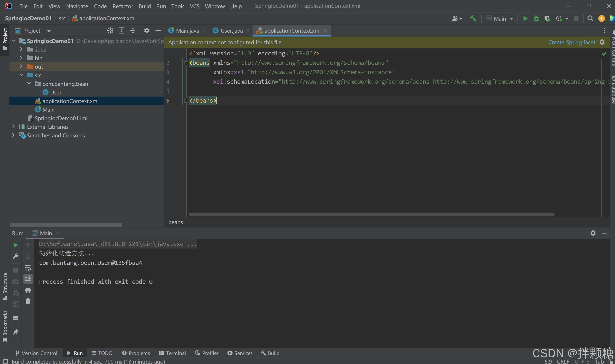
Task: Click the Build Project hammer icon
Action: (x=473, y=18)
